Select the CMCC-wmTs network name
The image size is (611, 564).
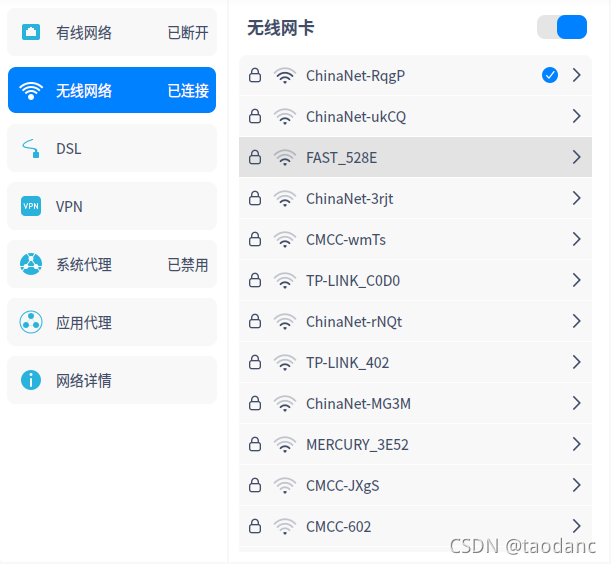coord(346,240)
